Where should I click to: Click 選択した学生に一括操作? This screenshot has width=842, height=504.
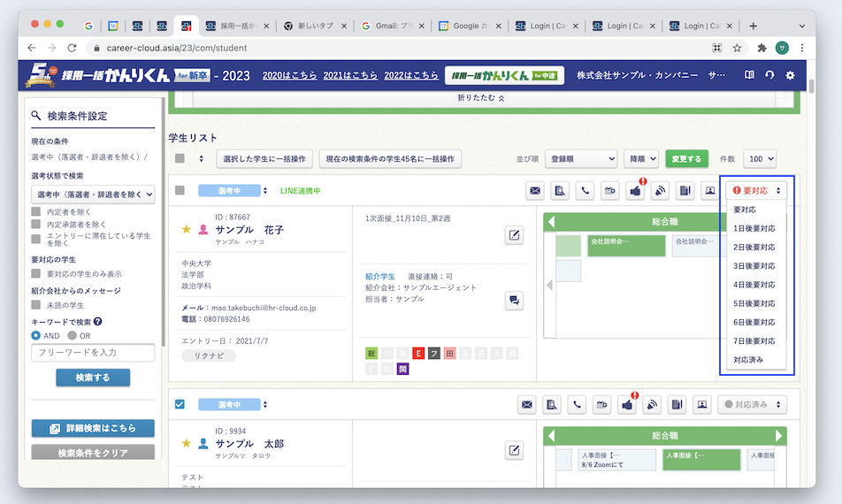[x=264, y=159]
